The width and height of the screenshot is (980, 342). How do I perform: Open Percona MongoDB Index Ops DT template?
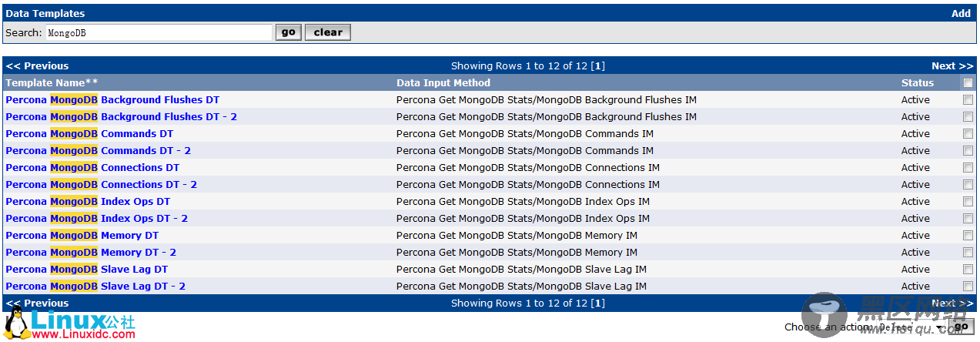(x=88, y=202)
